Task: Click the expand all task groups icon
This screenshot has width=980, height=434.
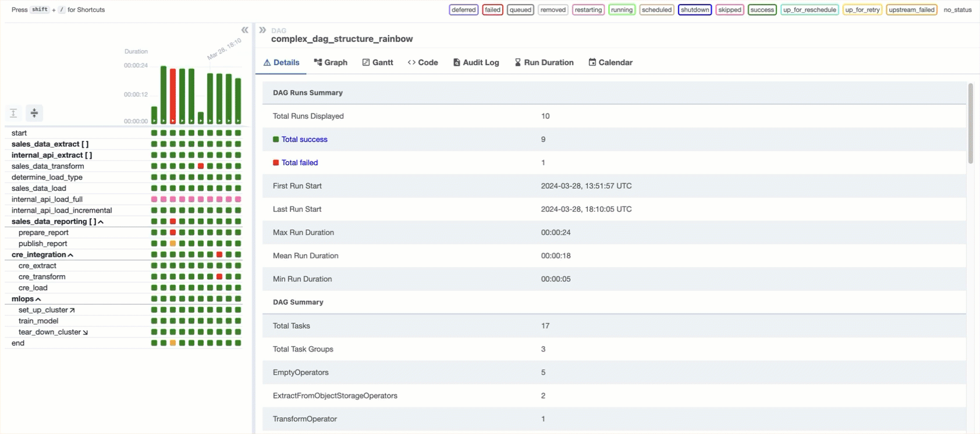Action: click(x=13, y=113)
